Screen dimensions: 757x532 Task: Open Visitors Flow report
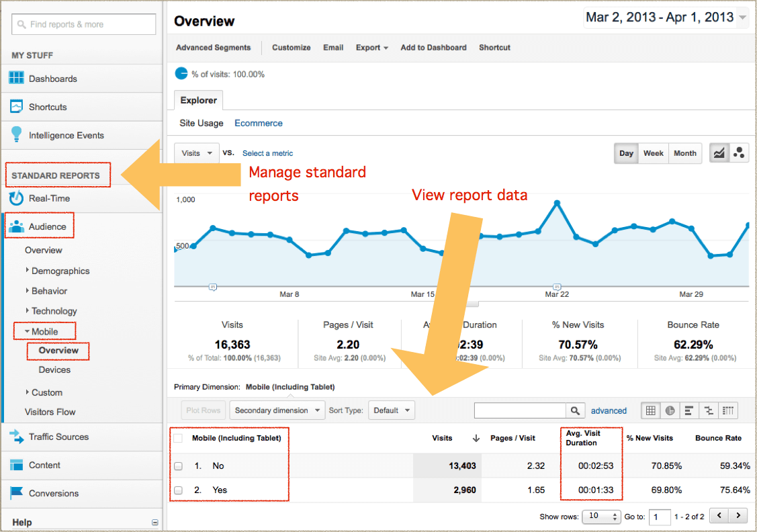[x=50, y=412]
